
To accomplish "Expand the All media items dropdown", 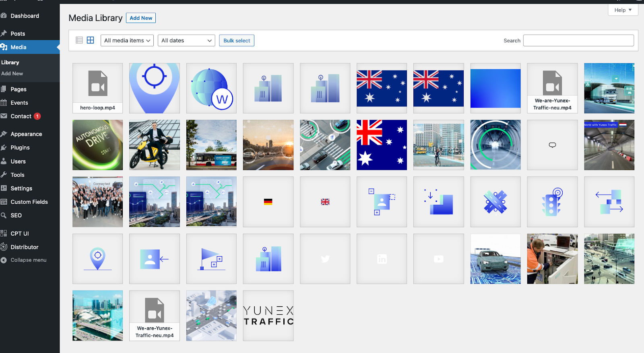I will [127, 41].
